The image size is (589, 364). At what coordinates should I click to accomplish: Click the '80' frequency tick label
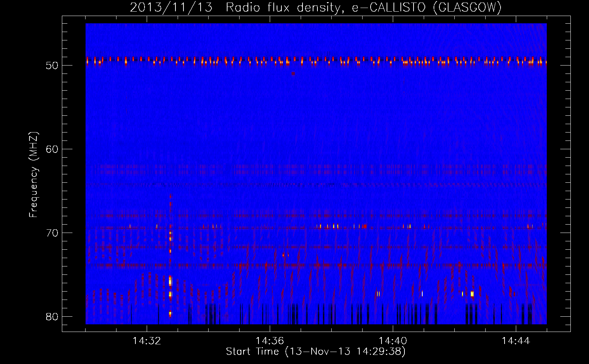click(52, 316)
